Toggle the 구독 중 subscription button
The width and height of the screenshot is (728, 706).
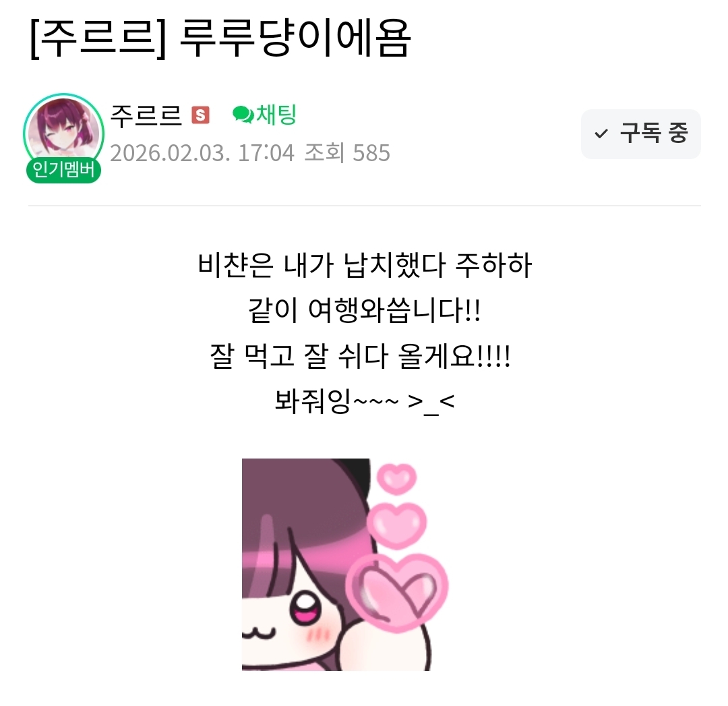[641, 134]
